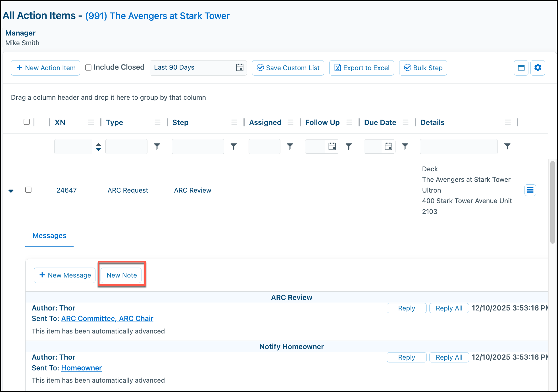
Task: Click Reply All on ARC Review message
Action: [449, 308]
